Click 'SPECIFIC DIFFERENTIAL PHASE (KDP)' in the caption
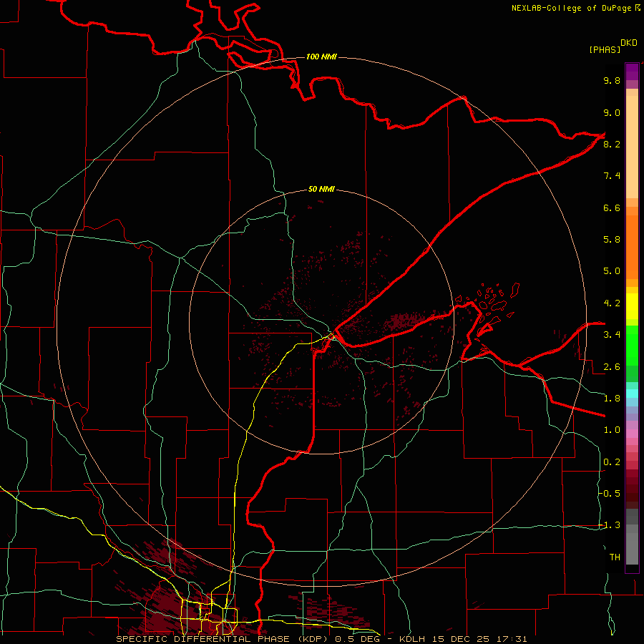The height and width of the screenshot is (644, 644). coord(223,639)
